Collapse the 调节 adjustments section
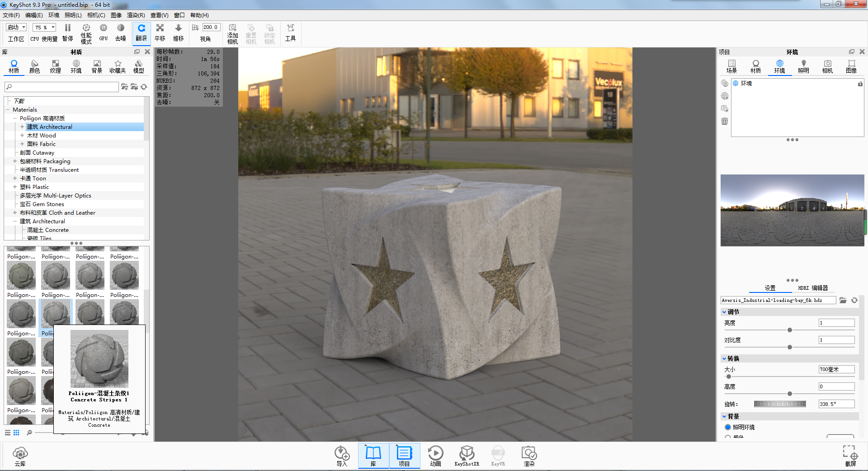This screenshot has width=868, height=471. coord(724,312)
